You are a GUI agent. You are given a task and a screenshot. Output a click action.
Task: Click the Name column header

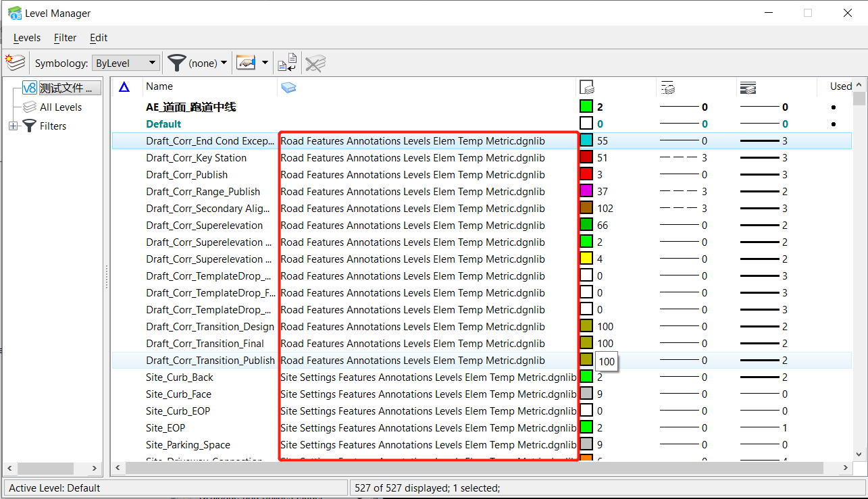[159, 86]
